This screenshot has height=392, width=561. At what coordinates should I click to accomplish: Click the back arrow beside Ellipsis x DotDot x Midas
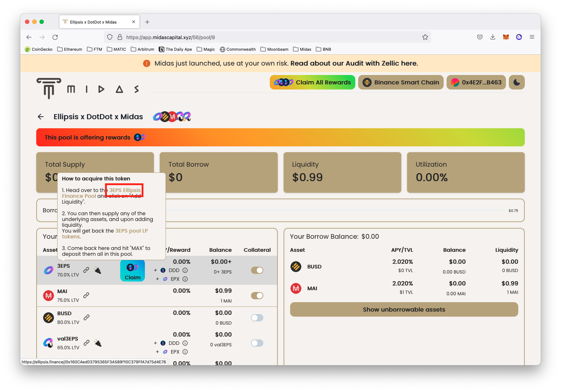point(41,116)
